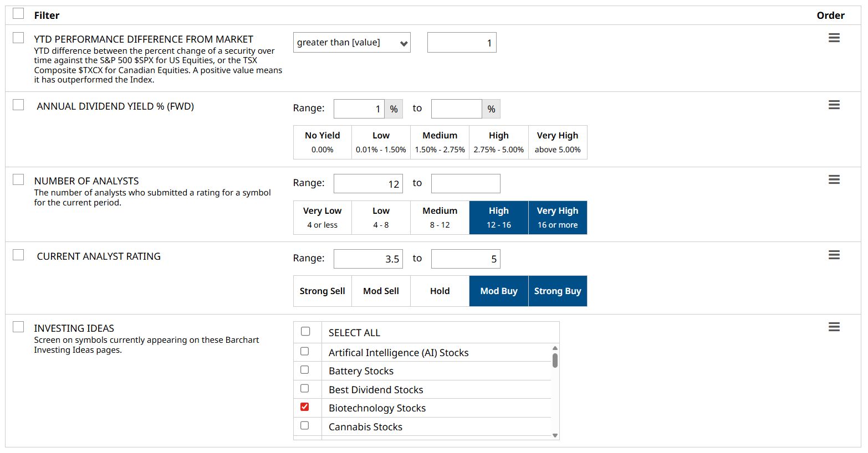Image resolution: width=868 pixels, height=453 pixels.
Task: Select the Hold analyst rating button
Action: click(x=440, y=291)
